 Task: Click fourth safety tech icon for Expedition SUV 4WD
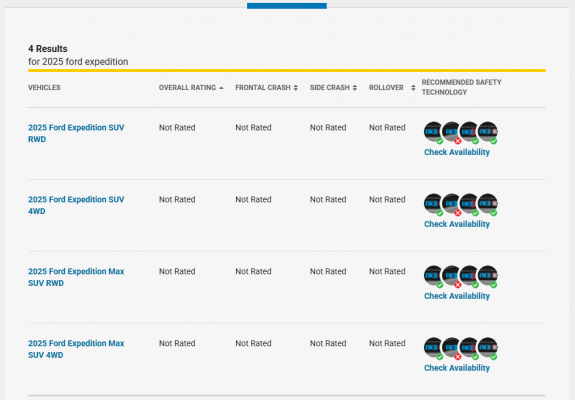(x=488, y=204)
